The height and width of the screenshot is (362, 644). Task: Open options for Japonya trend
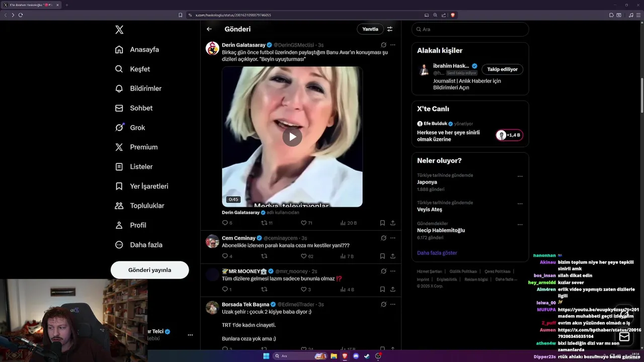(520, 176)
